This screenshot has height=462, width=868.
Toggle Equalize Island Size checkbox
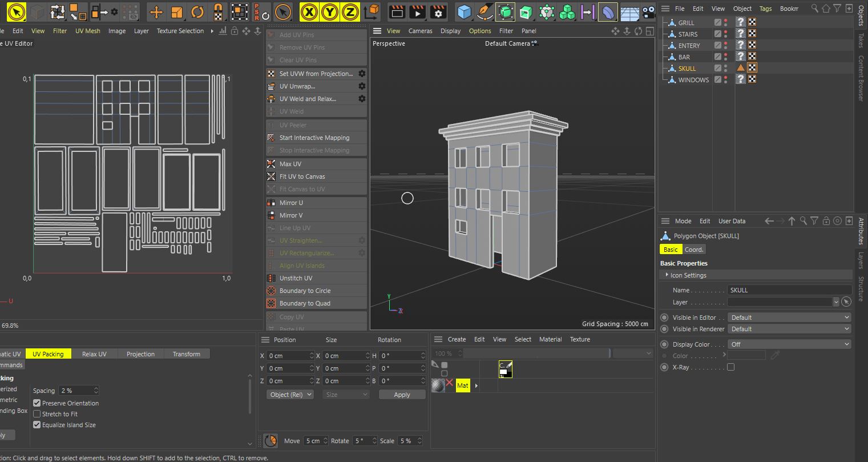(37, 425)
